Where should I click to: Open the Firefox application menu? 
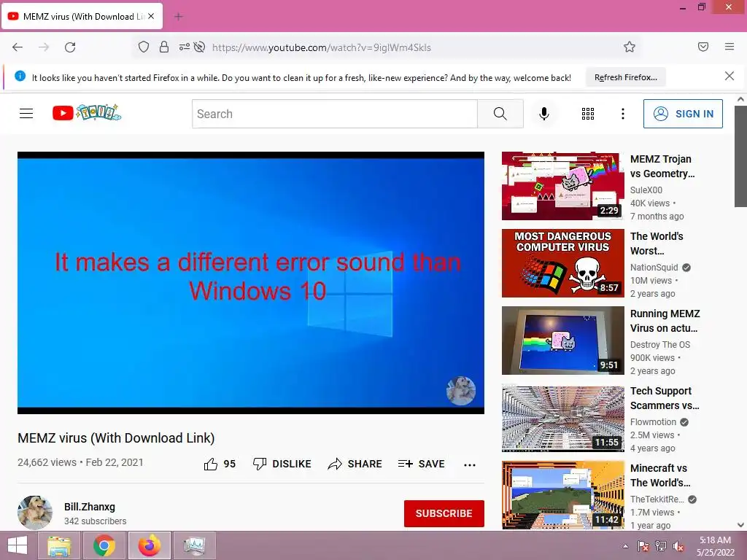729,47
